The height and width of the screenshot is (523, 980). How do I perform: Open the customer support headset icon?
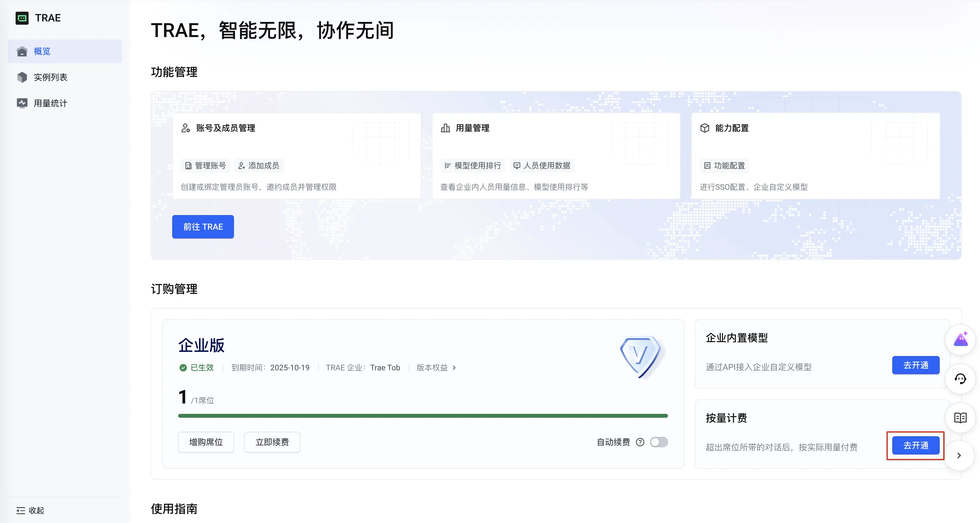click(961, 379)
